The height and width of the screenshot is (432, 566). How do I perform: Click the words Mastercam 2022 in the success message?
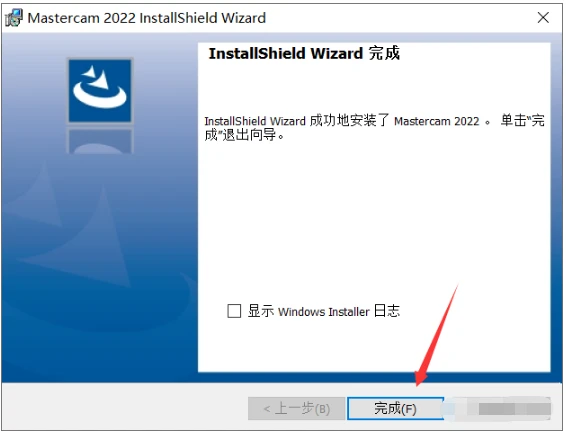[x=436, y=121]
